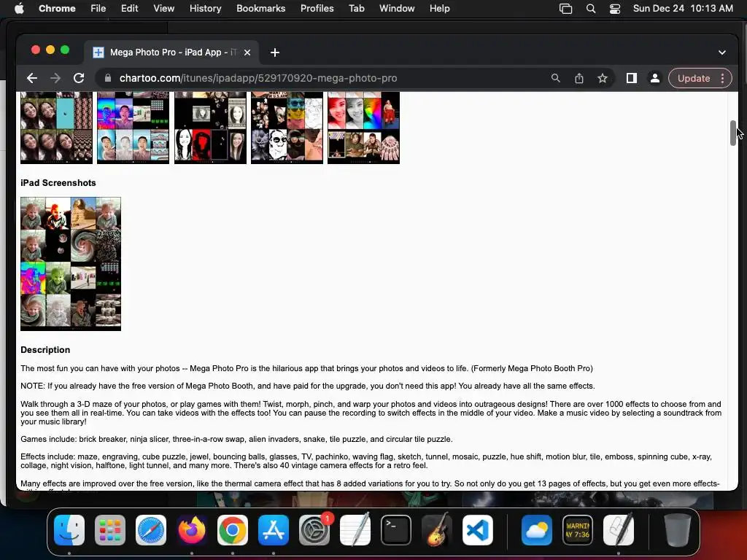Reload the current page
Viewport: 747px width, 560px height.
pyautogui.click(x=79, y=78)
